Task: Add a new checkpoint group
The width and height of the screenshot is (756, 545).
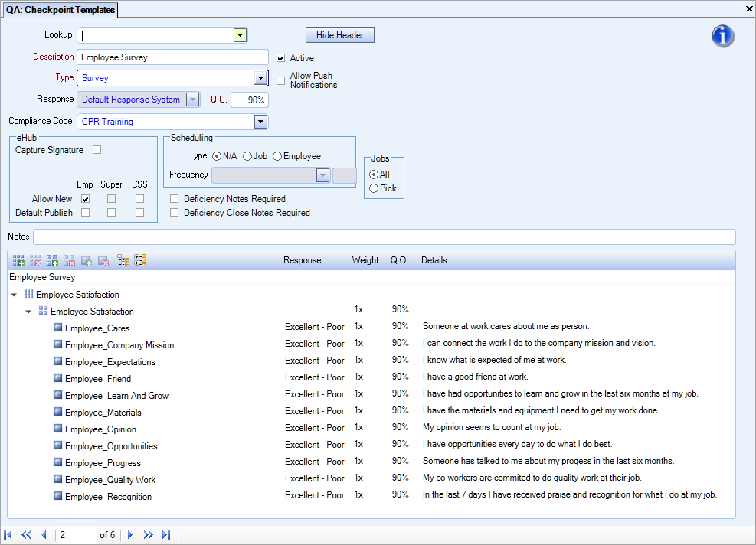Action: [18, 260]
